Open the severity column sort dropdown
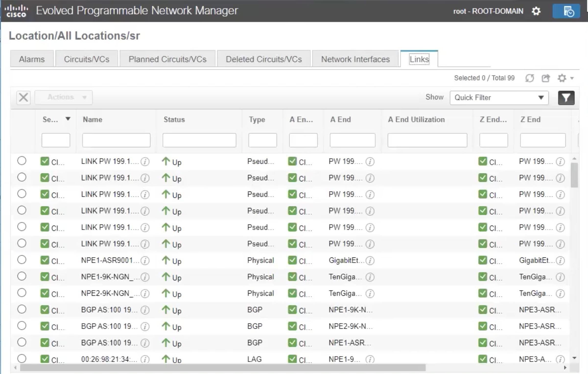 [68, 119]
